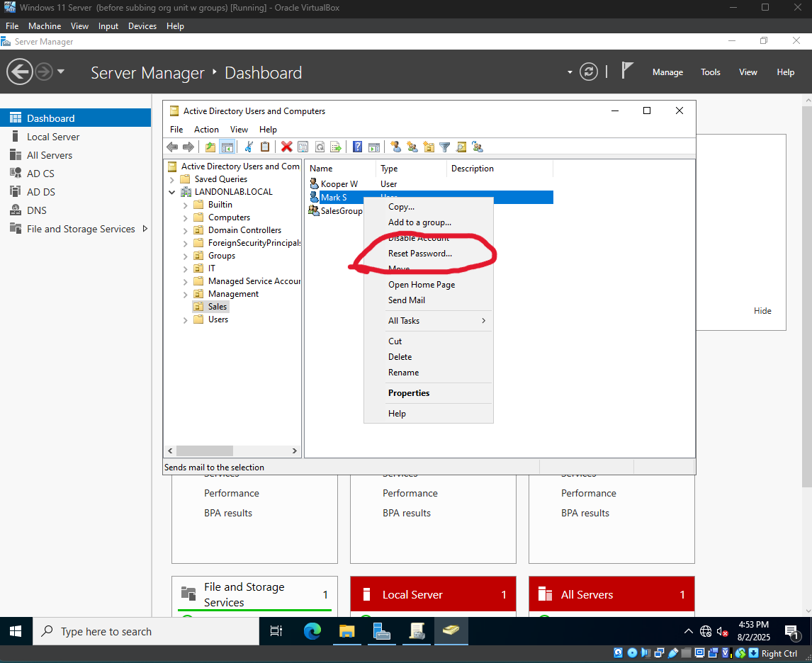Click the Export List toolbar icon
Image resolution: width=812 pixels, height=663 pixels.
336,147
